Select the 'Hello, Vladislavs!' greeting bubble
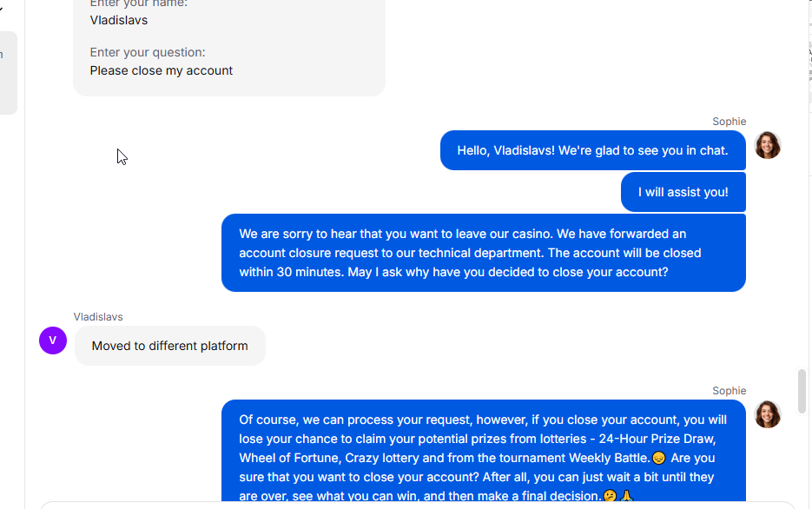 [593, 150]
